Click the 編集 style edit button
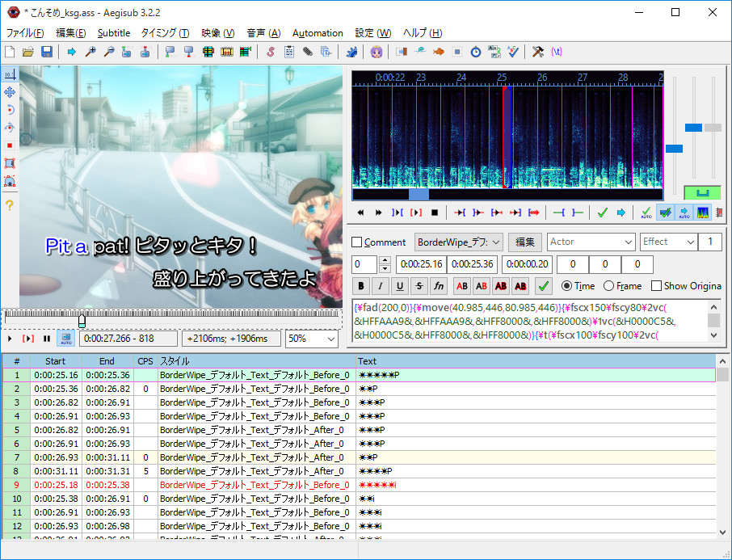This screenshot has width=732, height=560. point(524,242)
